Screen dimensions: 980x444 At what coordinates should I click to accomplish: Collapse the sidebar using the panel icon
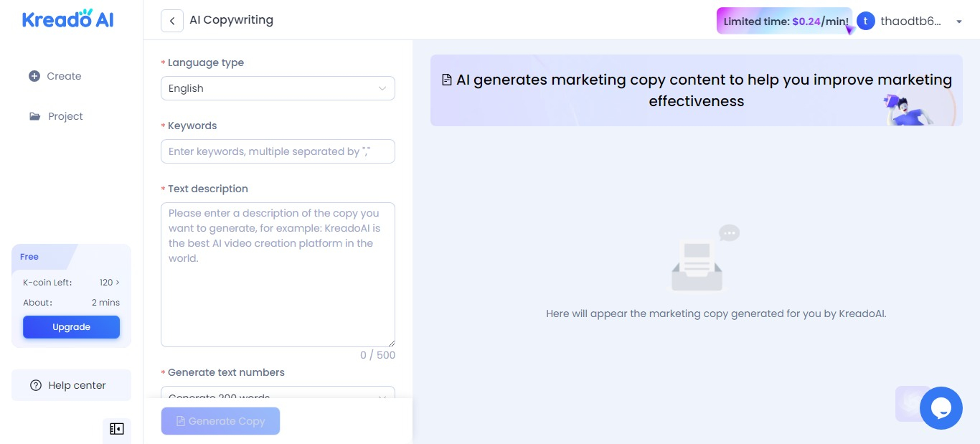click(117, 429)
